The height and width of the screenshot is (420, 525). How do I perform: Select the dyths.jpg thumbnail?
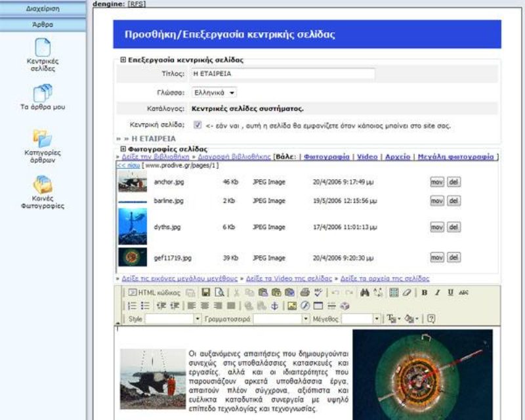click(133, 226)
